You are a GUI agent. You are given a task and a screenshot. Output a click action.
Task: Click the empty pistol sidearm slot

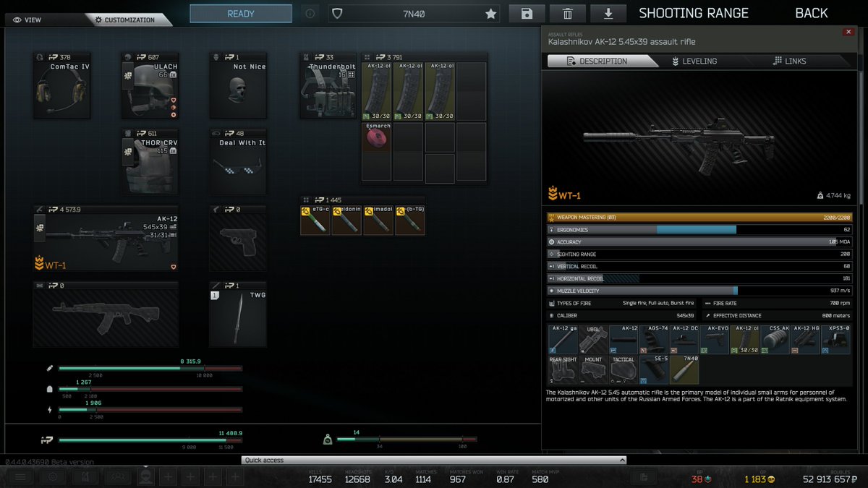238,239
